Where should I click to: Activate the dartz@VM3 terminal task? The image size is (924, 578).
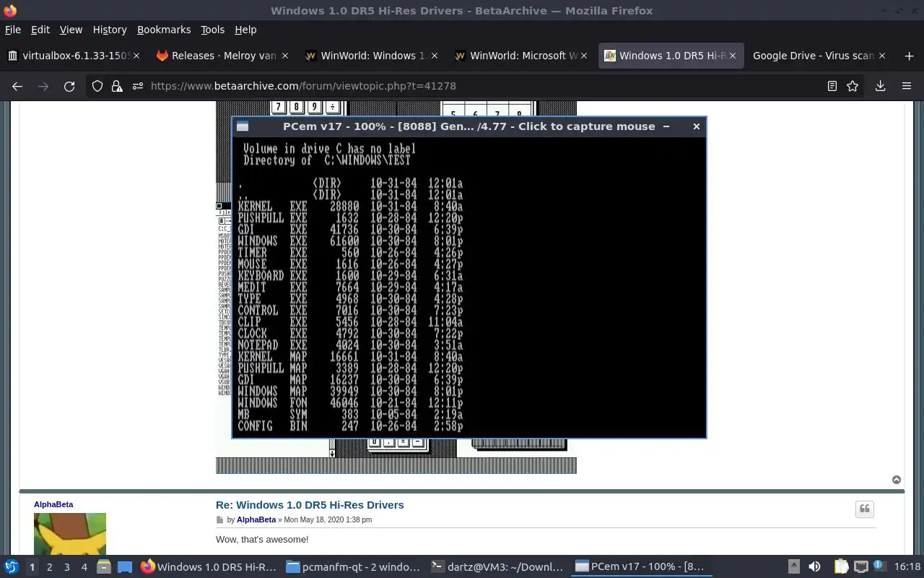(x=497, y=567)
